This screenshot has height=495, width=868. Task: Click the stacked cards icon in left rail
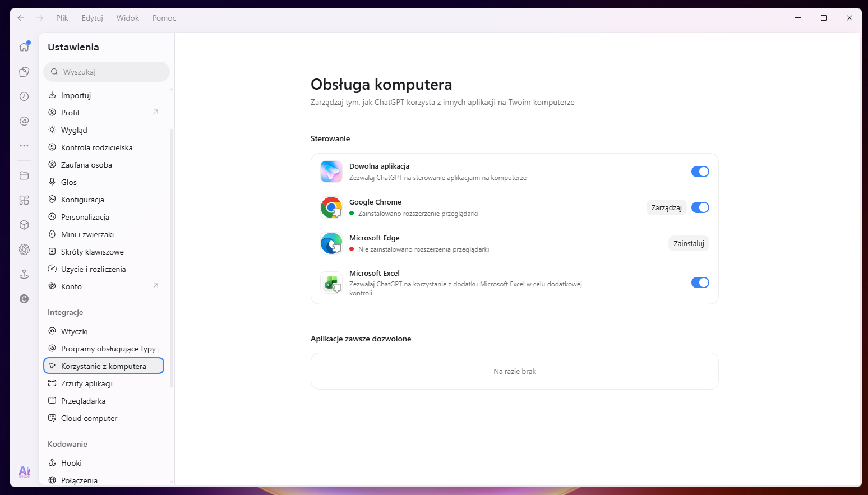tap(24, 72)
